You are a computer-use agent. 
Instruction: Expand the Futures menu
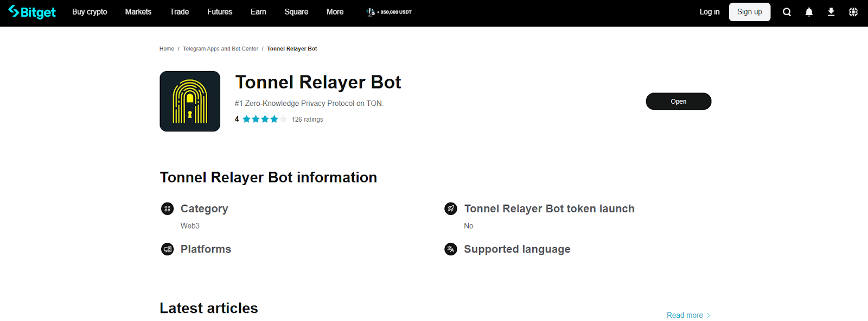tap(220, 12)
